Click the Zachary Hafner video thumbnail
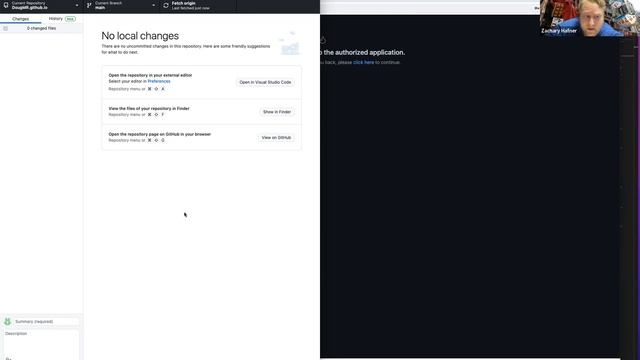 point(589,18)
